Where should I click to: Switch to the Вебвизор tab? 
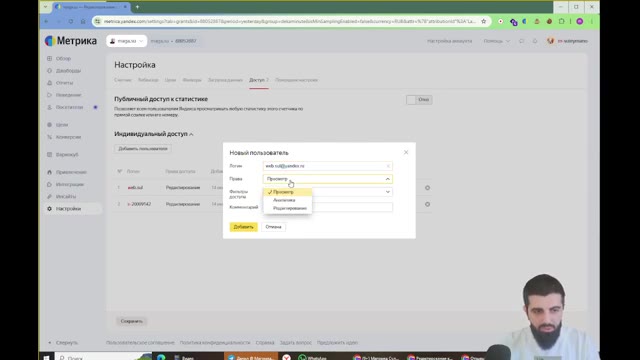(x=148, y=80)
